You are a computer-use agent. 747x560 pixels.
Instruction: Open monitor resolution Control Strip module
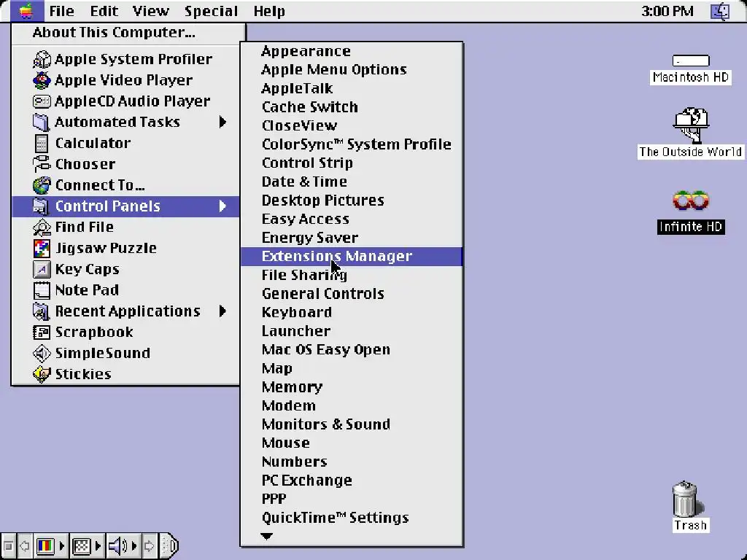[x=82, y=545]
